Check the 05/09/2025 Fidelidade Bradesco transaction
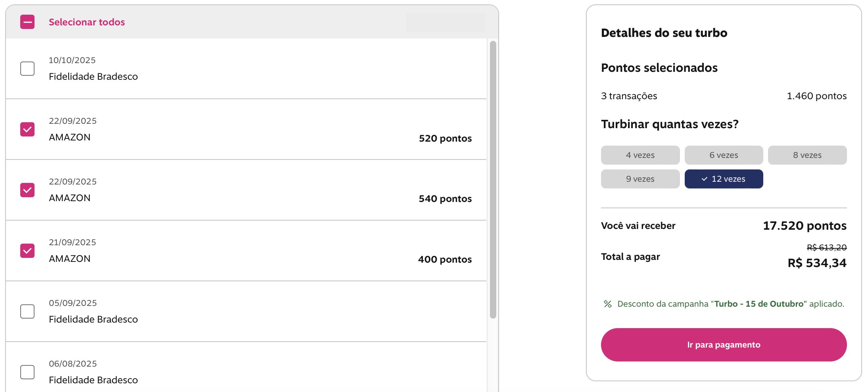Image resolution: width=868 pixels, height=392 pixels. [x=27, y=311]
